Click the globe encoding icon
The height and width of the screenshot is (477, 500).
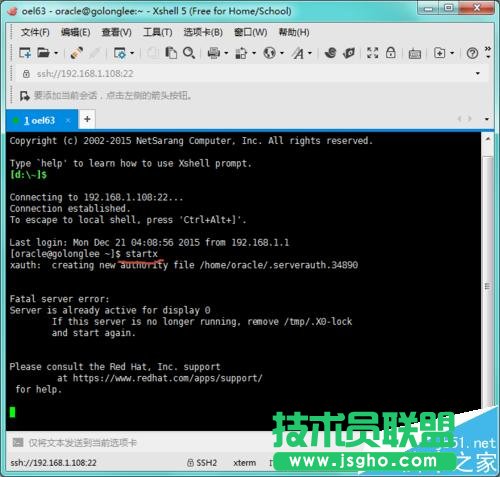click(269, 53)
